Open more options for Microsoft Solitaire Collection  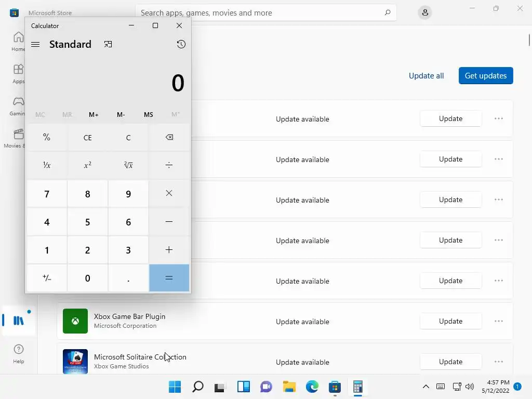click(498, 362)
